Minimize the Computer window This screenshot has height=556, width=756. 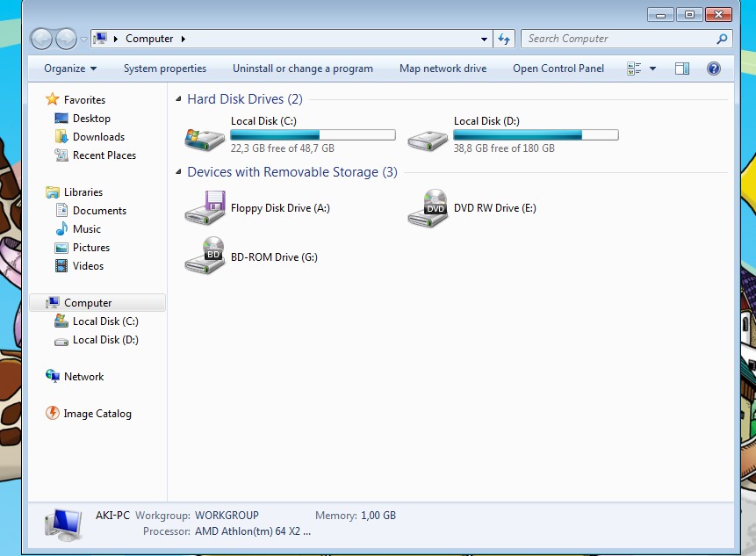point(660,15)
